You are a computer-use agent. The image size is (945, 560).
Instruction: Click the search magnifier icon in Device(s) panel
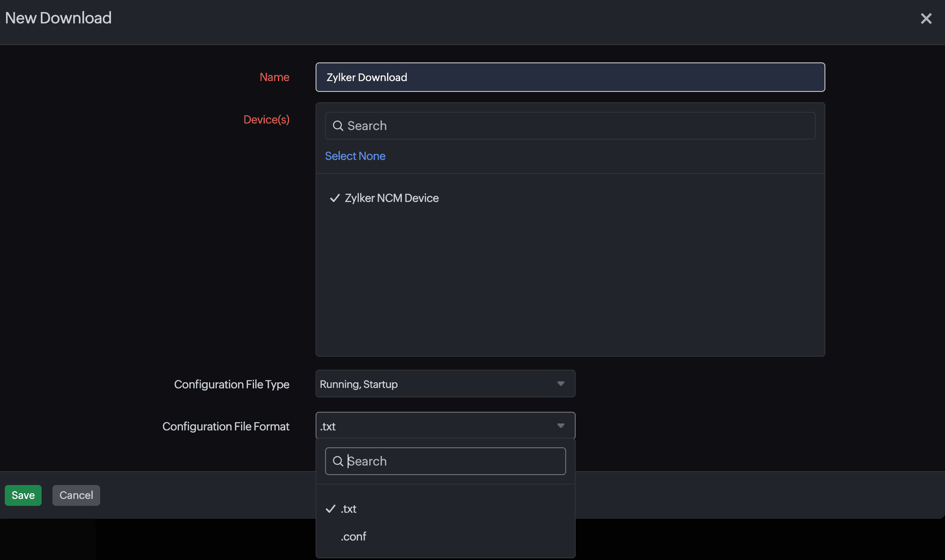coord(338,126)
